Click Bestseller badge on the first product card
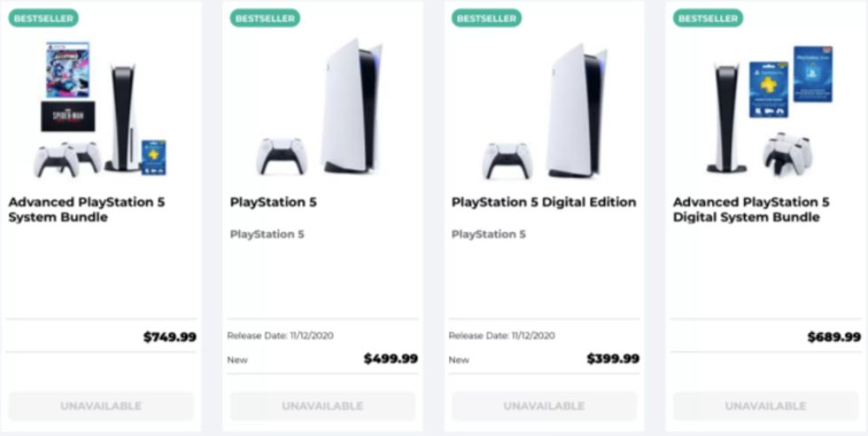 tap(44, 18)
